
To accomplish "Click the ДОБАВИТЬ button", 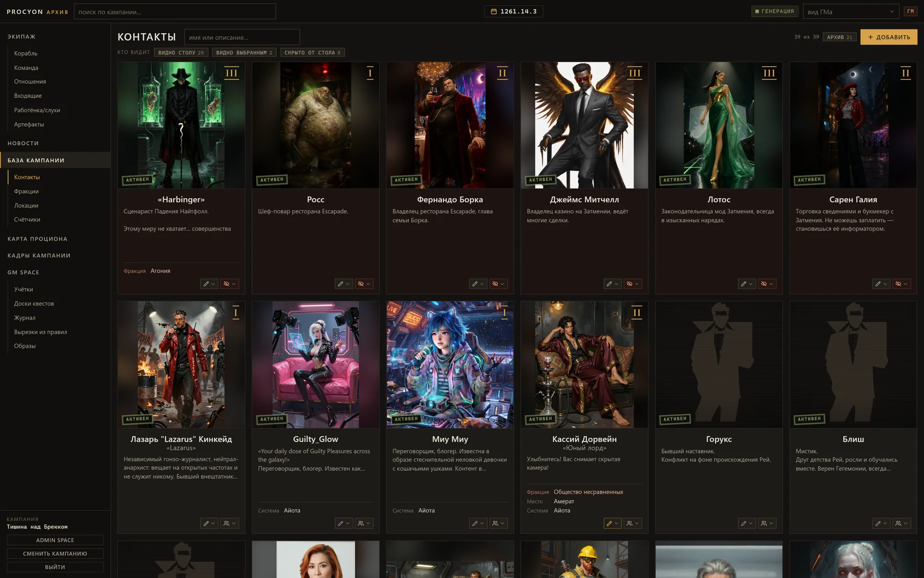I will point(889,37).
